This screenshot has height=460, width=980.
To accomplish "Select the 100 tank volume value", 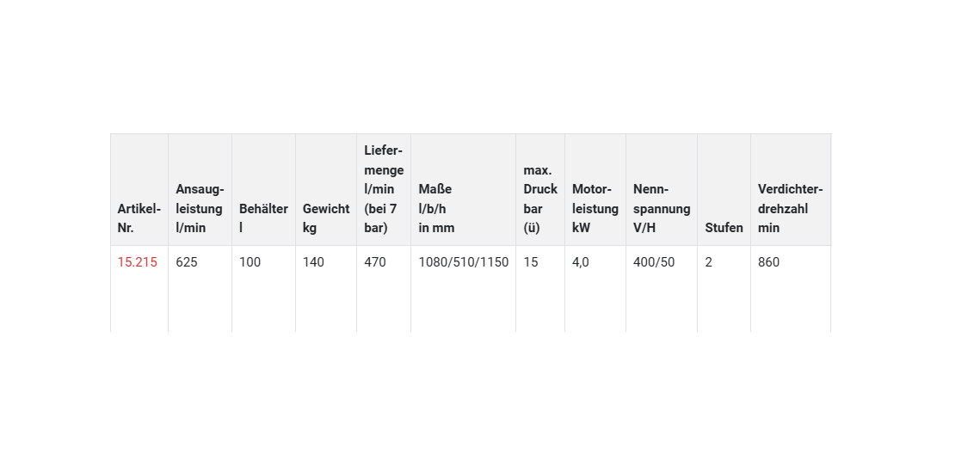I will point(250,262).
